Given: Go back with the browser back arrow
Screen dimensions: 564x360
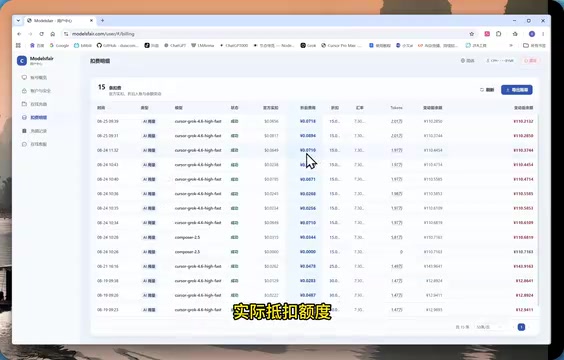Looking at the screenshot, I should tap(19, 34).
